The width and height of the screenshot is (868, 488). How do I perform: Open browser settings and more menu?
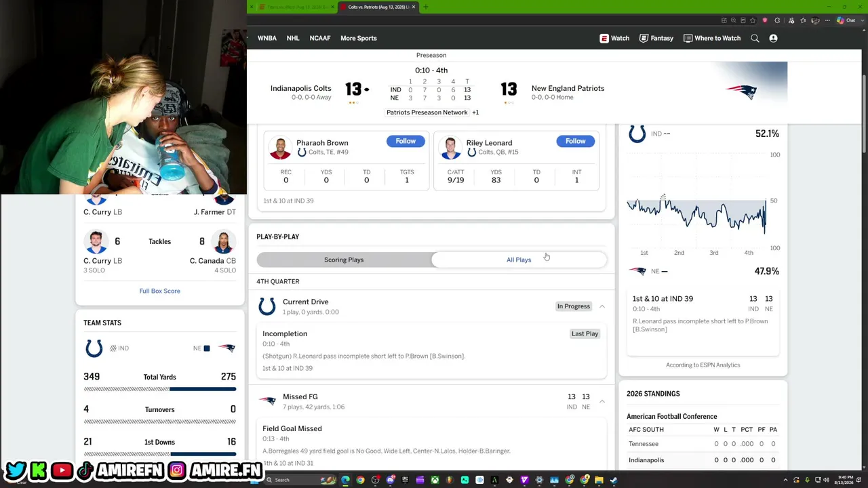tap(827, 20)
